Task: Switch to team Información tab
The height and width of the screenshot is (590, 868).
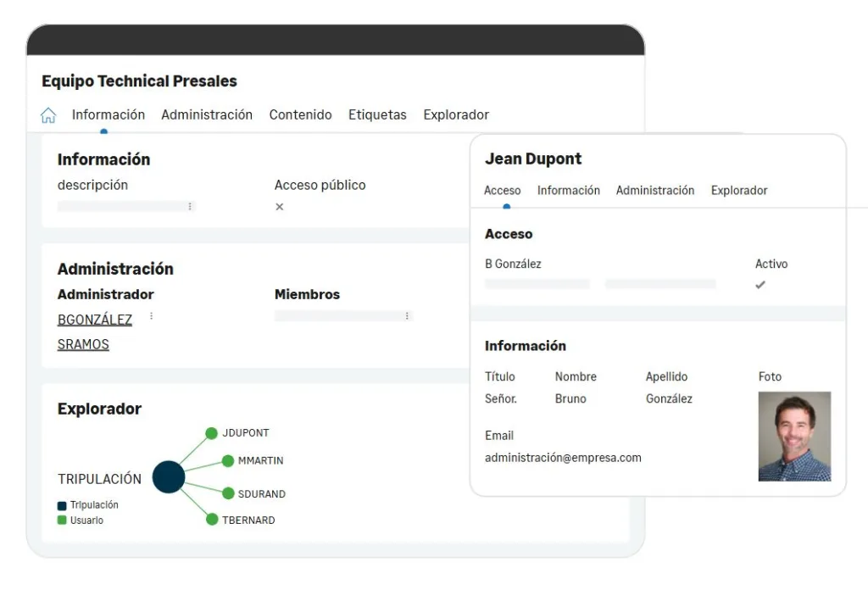Action: point(108,114)
